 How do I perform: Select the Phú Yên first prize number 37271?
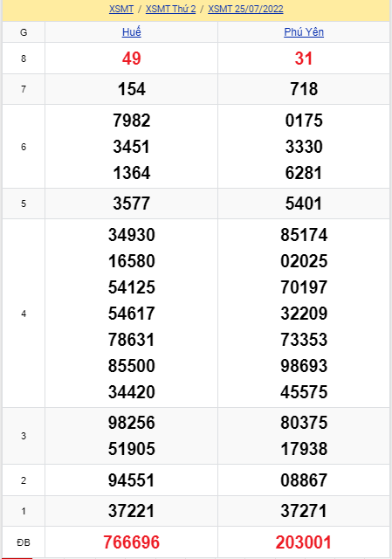pos(304,511)
